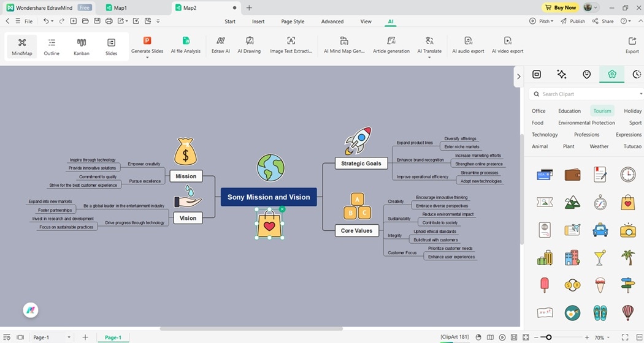This screenshot has height=343, width=644.
Task: Open Page-1 selector dropdown in status bar
Action: (69, 337)
